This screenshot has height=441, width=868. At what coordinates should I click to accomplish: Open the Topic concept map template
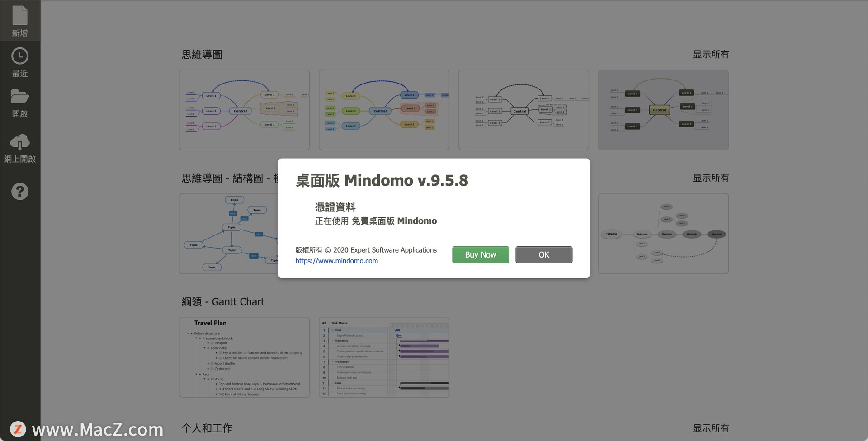229,234
